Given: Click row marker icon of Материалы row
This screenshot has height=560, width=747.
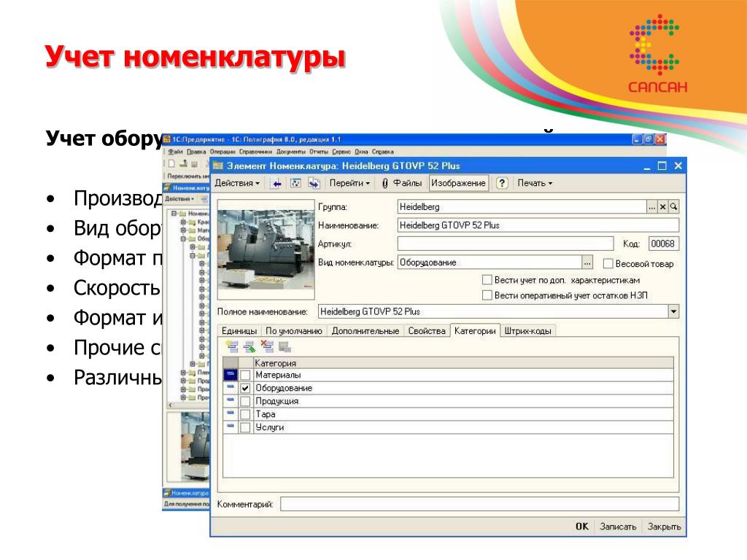Looking at the screenshot, I should 230,375.
